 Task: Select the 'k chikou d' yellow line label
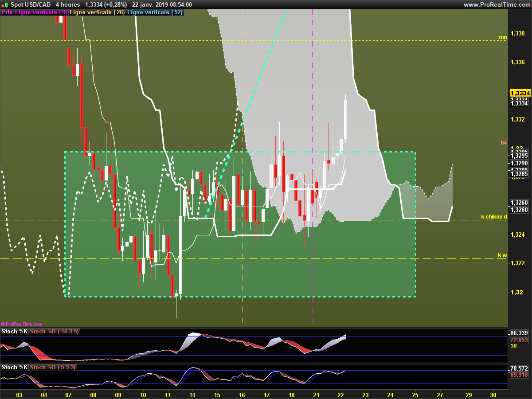point(494,217)
